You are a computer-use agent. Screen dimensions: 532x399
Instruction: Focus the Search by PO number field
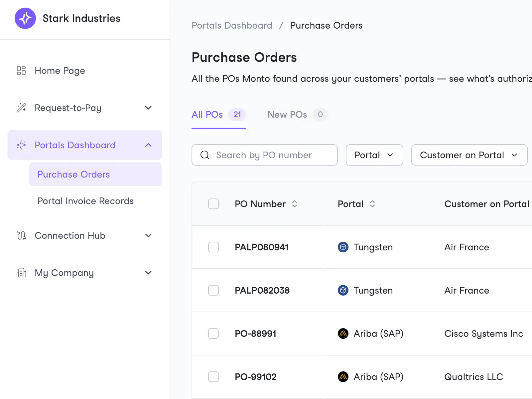[x=264, y=155]
